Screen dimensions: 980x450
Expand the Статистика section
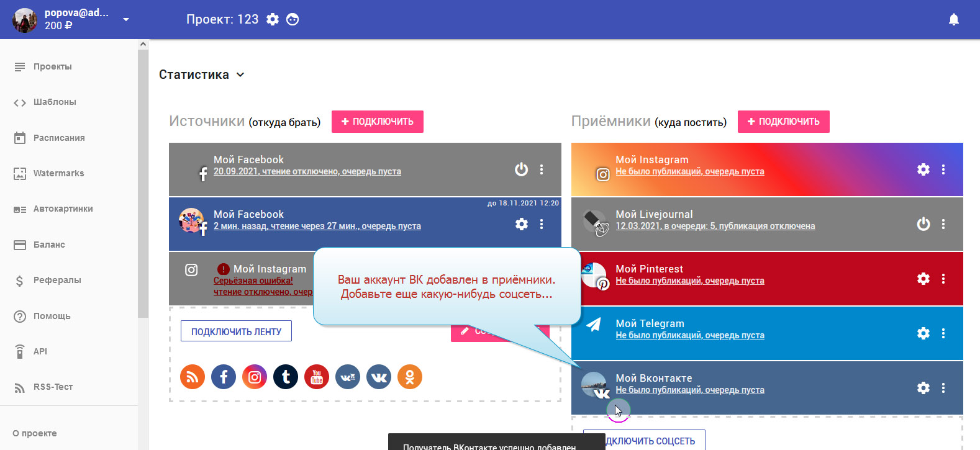(x=240, y=74)
